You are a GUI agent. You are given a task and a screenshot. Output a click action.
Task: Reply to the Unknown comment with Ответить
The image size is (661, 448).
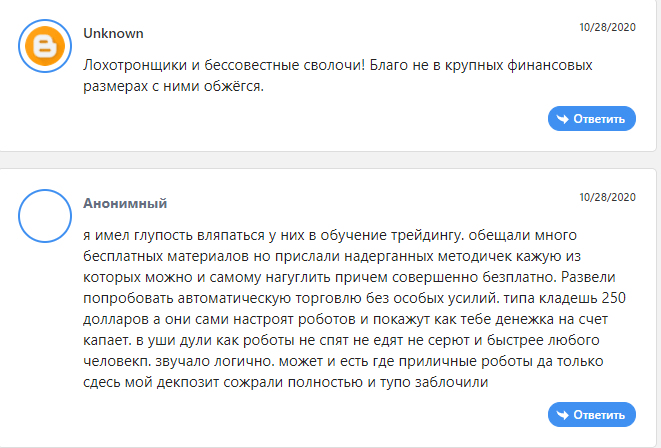[x=592, y=118]
